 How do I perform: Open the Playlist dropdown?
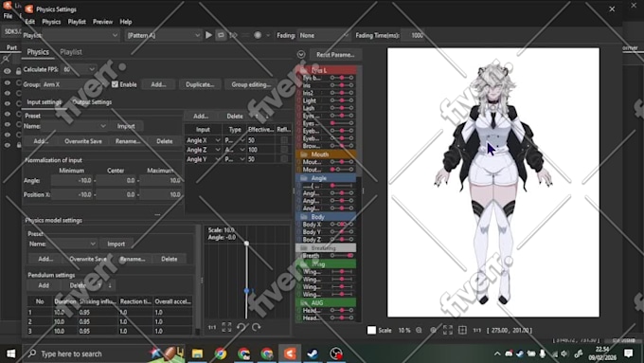coord(80,35)
